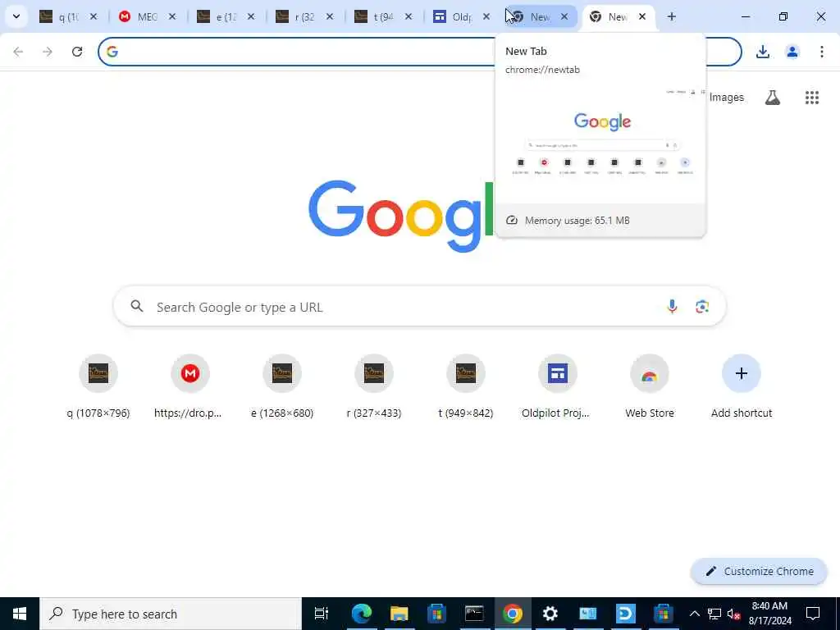Screen dimensions: 840x630
Task: Open the Windows Start menu
Action: (20, 614)
